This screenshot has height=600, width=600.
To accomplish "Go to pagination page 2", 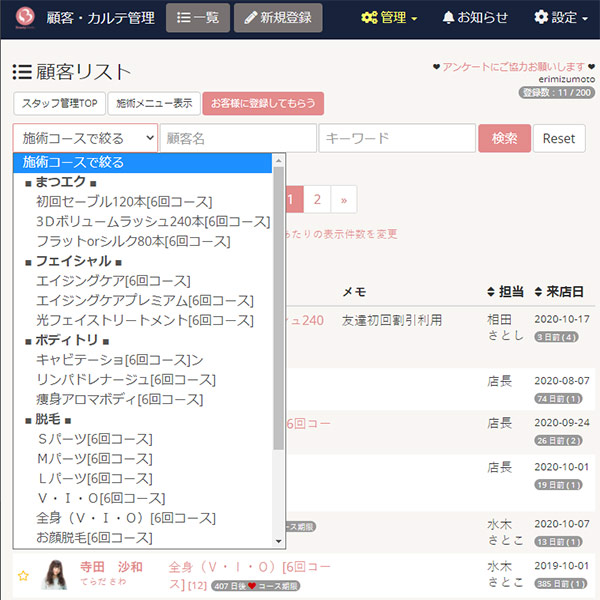I will point(317,199).
